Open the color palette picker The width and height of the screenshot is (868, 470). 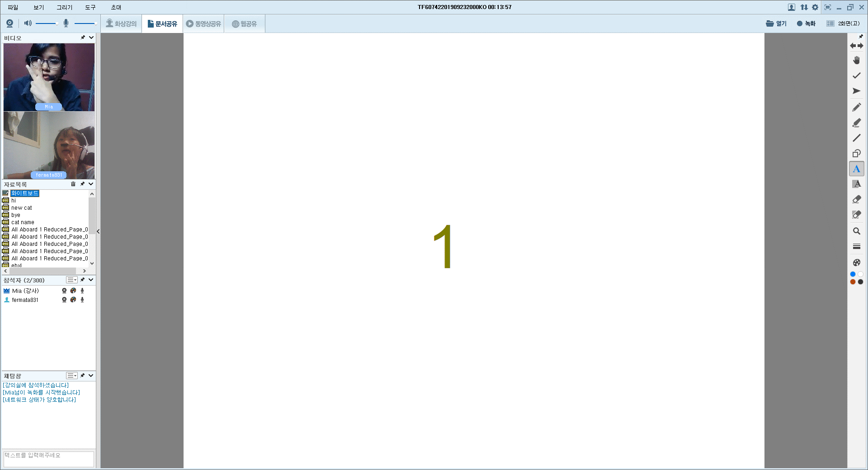(856, 263)
